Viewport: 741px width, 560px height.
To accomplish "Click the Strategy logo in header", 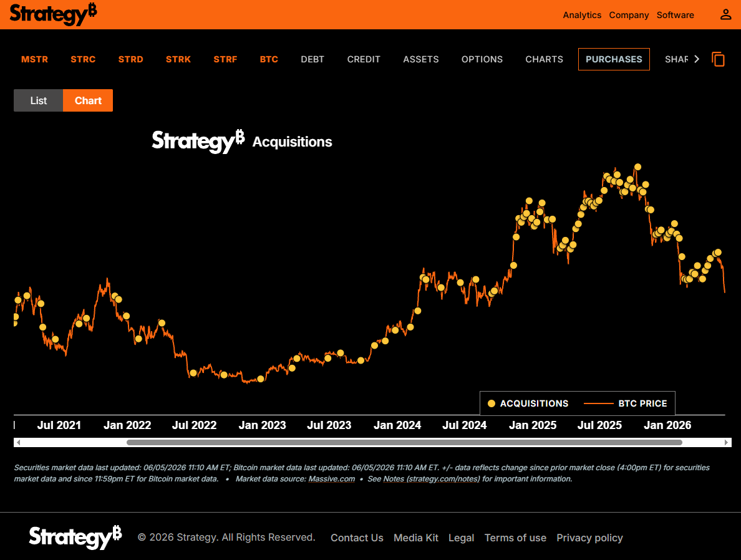I will (53, 14).
